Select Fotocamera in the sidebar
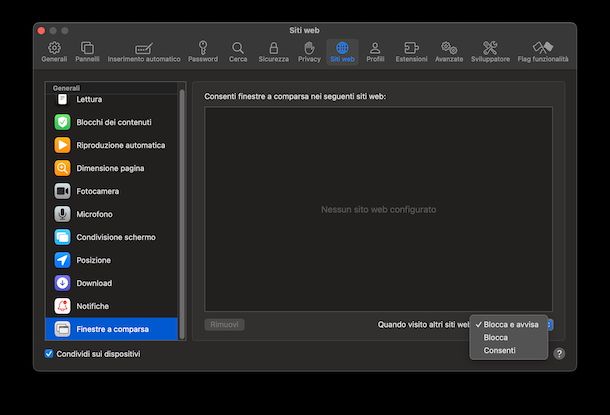The height and width of the screenshot is (415, 610). pos(111,191)
